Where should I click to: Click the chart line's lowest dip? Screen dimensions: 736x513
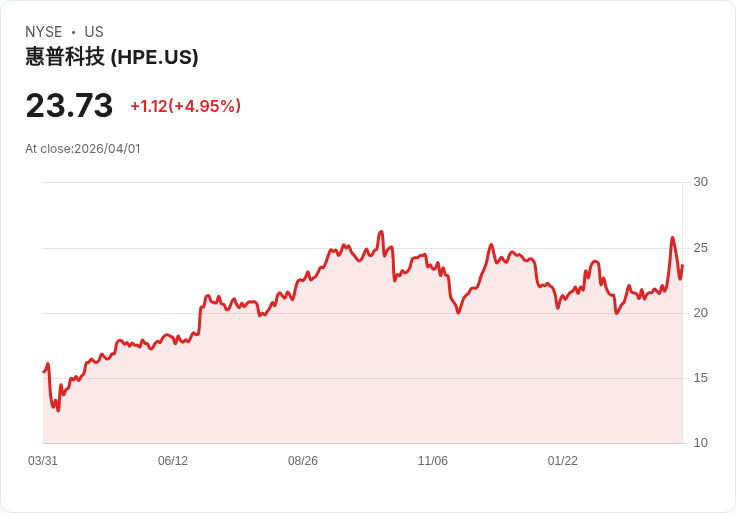pyautogui.click(x=58, y=410)
